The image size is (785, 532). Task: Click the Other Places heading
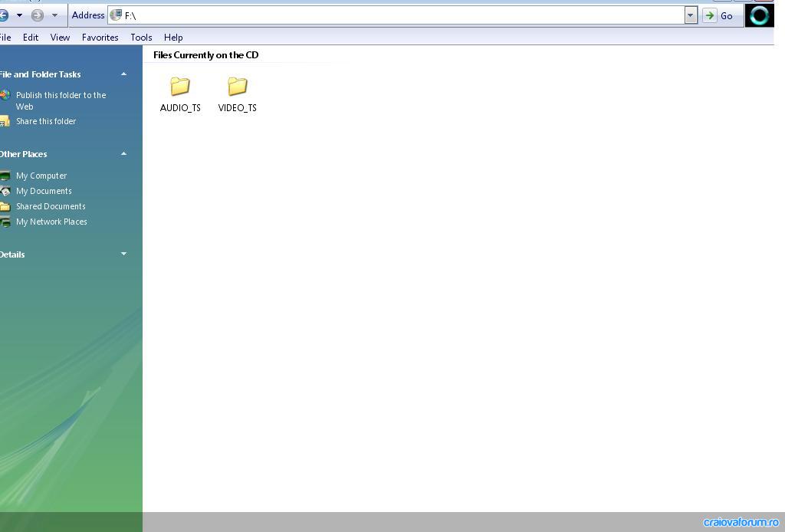coord(23,154)
